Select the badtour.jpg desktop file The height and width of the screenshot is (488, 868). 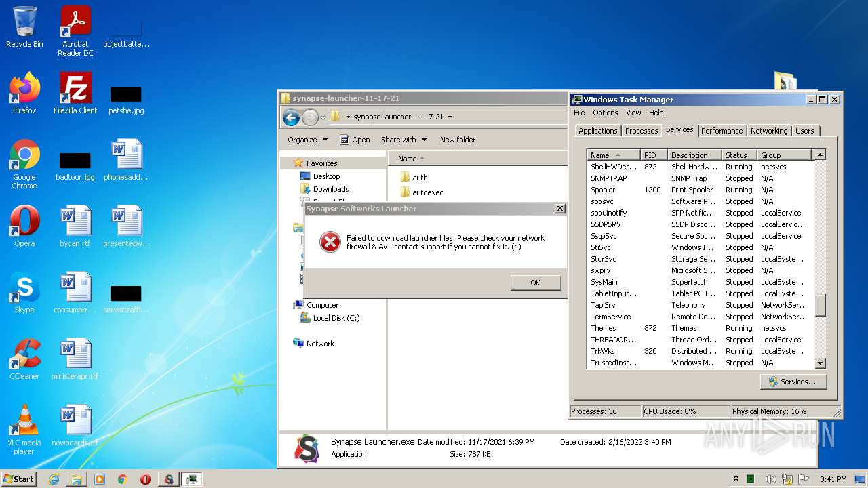[x=75, y=165]
